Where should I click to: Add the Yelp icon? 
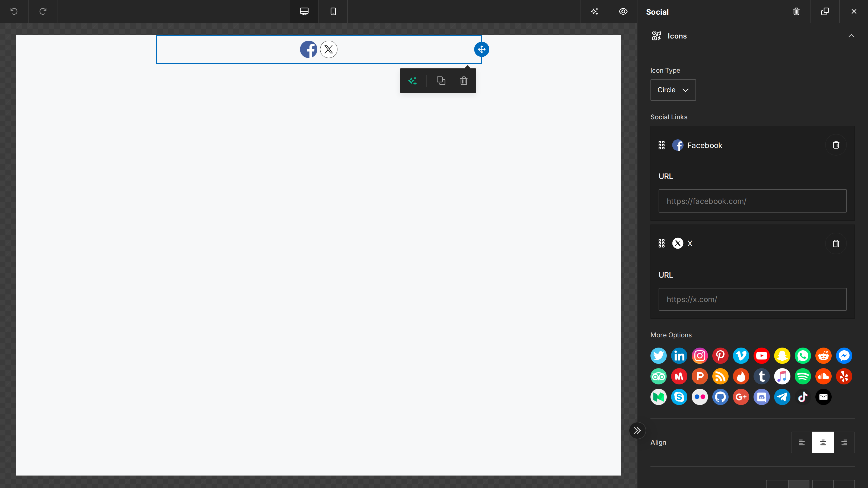[844, 376]
